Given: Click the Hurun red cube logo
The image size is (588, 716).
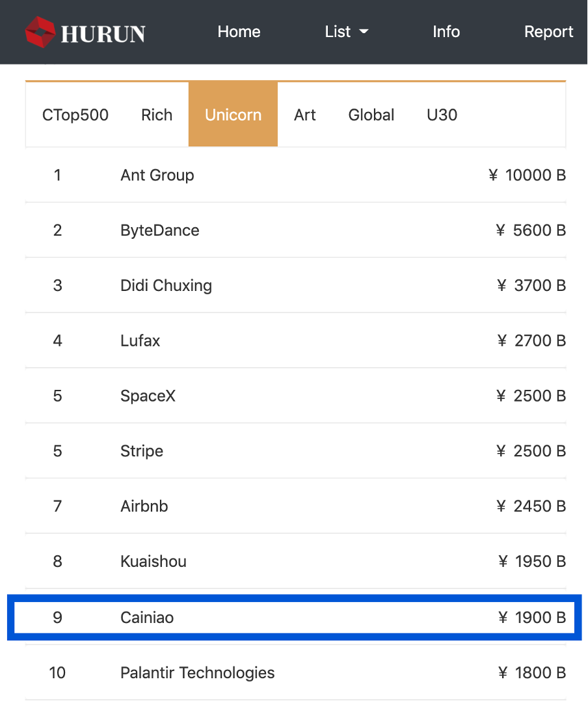Looking at the screenshot, I should [x=40, y=32].
